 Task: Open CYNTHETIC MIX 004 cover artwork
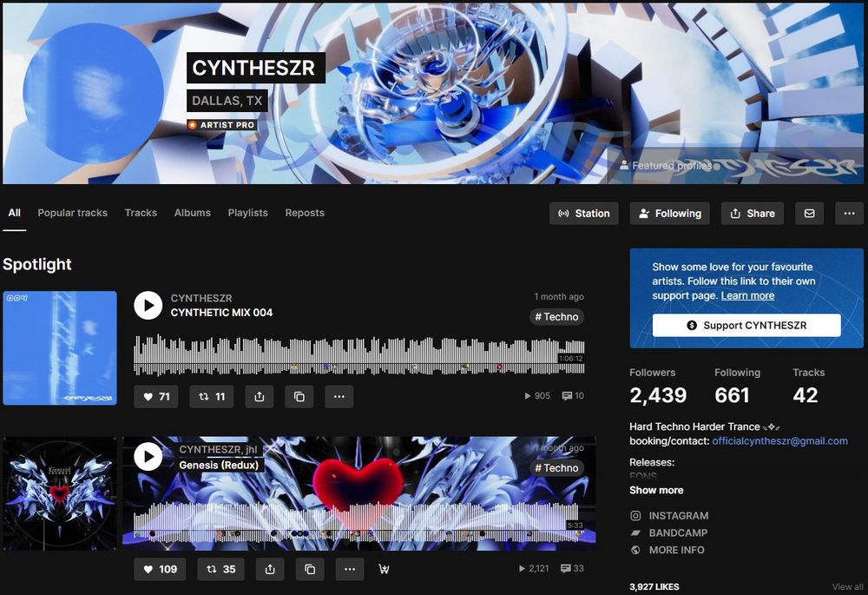coord(60,348)
